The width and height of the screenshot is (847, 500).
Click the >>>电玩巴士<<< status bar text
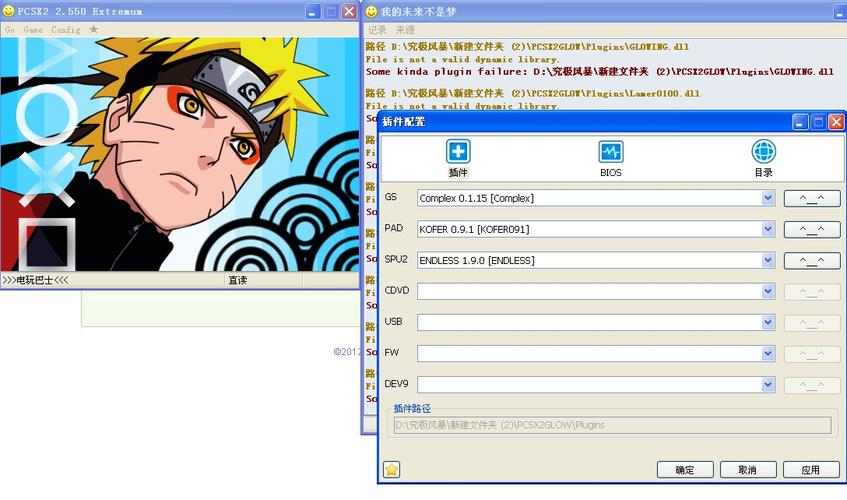point(36,280)
